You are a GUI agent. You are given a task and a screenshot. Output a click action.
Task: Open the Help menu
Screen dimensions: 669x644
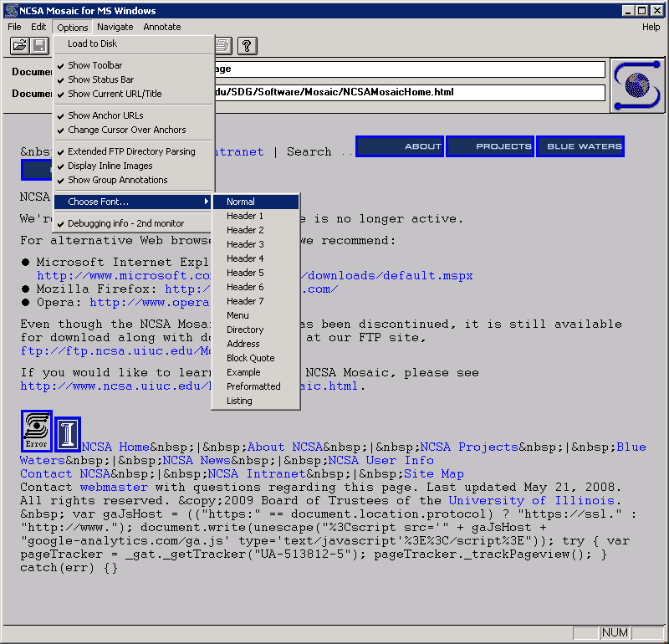651,27
